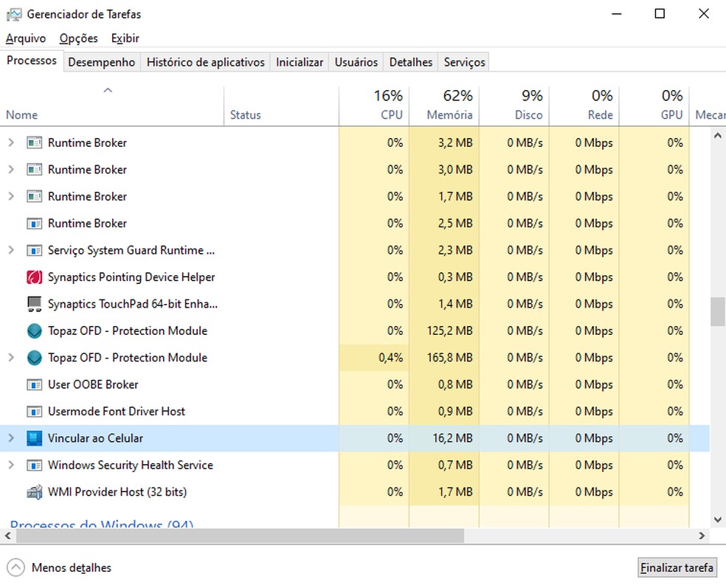
Task: Collapse details with Menos detalhes arrow
Action: click(15, 568)
